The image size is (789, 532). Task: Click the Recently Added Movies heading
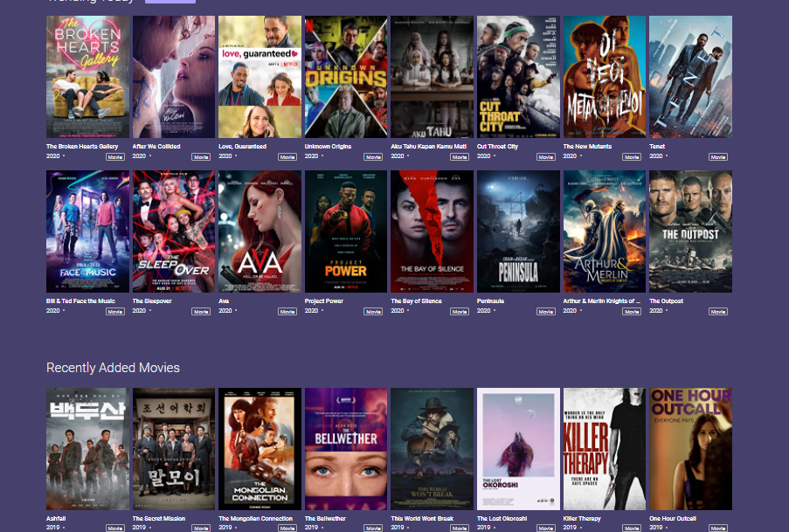point(113,368)
